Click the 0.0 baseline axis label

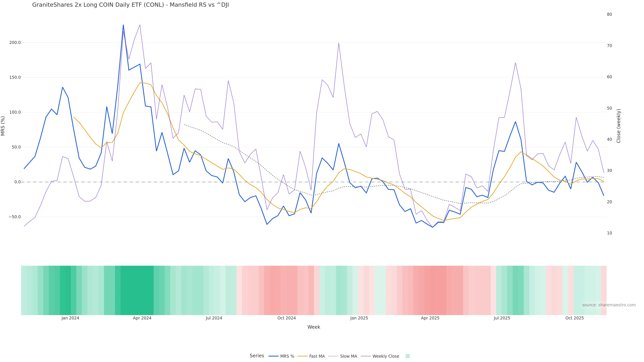17,182
